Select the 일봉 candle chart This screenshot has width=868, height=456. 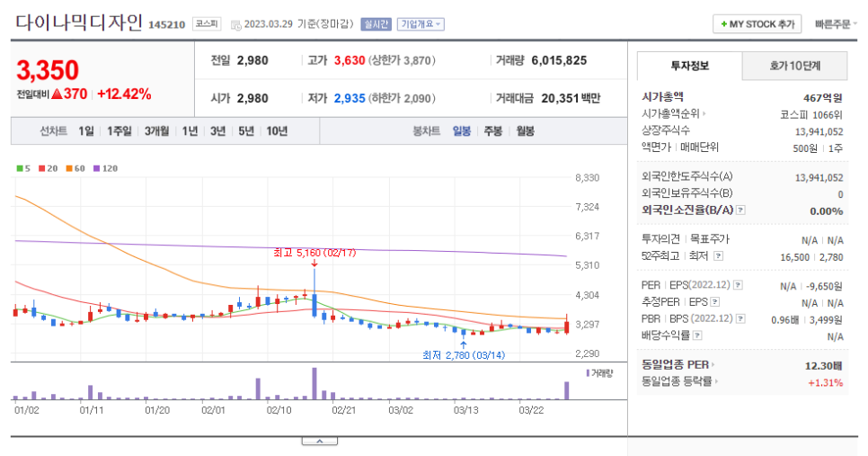click(x=461, y=130)
